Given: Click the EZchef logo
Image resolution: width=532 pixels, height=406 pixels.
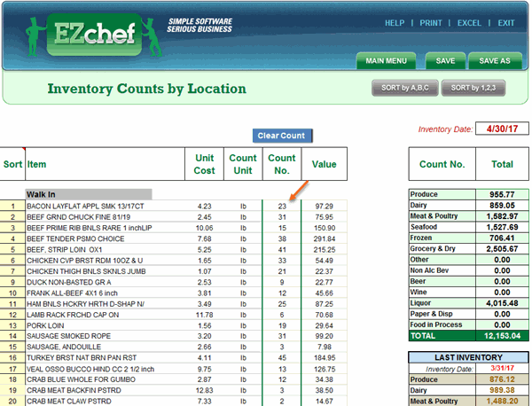Looking at the screenshot, I should pyautogui.click(x=94, y=35).
